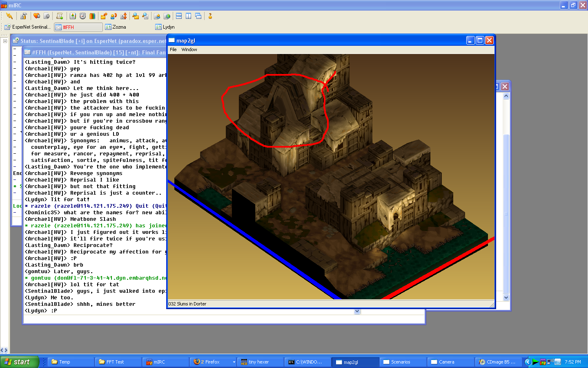This screenshot has height=368, width=588.
Task: Collapse the tree node at top-left of Status window
Action: [5, 41]
